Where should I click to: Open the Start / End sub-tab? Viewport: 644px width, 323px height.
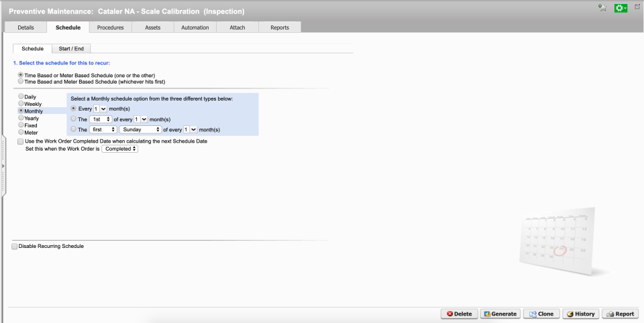[x=71, y=48]
